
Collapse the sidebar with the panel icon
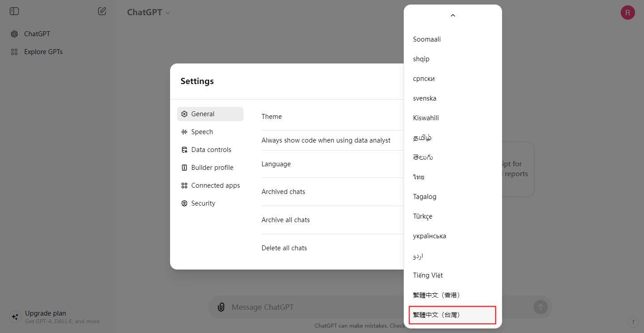tap(14, 11)
